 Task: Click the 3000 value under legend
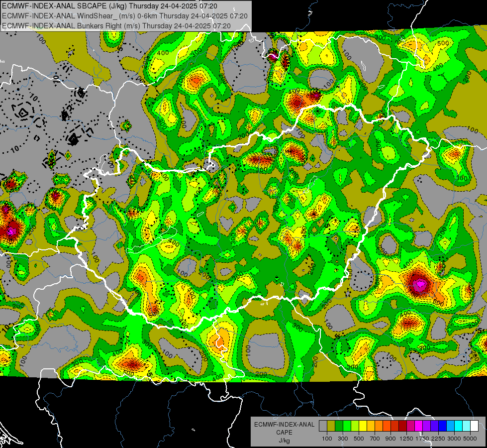pos(454,439)
